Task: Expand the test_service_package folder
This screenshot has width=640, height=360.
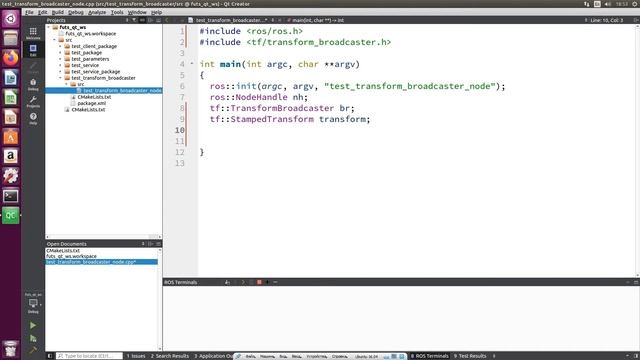Action: coord(60,71)
